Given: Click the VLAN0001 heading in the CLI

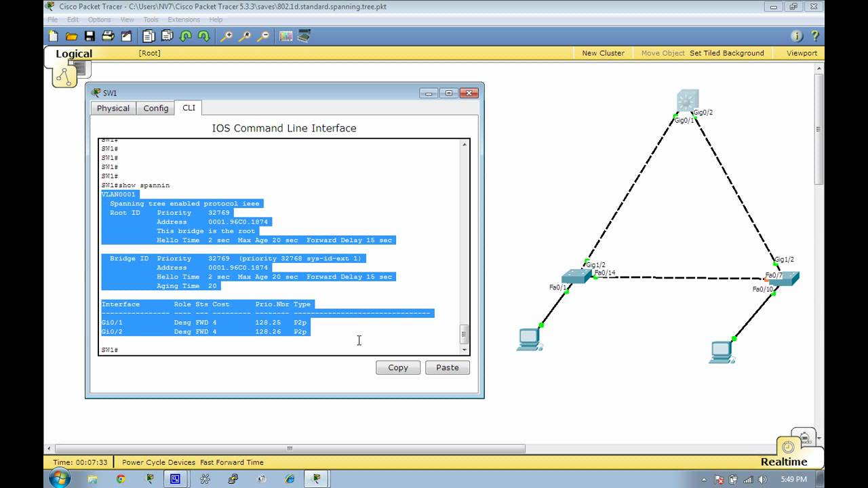Looking at the screenshot, I should (x=119, y=195).
